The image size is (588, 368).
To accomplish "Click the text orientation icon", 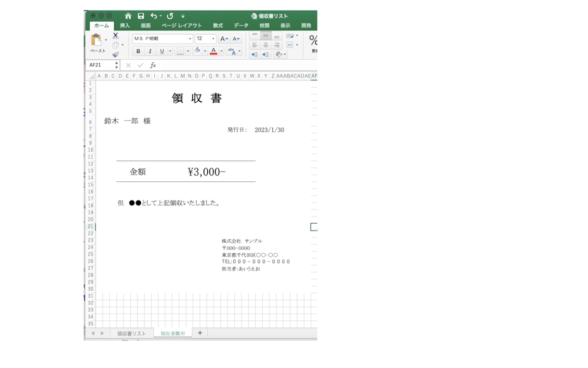I will pyautogui.click(x=279, y=55).
